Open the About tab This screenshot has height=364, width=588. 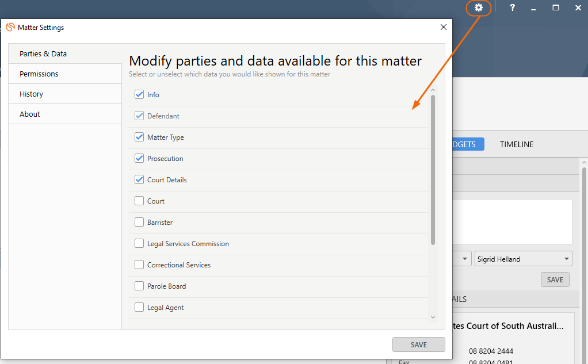pyautogui.click(x=65, y=114)
